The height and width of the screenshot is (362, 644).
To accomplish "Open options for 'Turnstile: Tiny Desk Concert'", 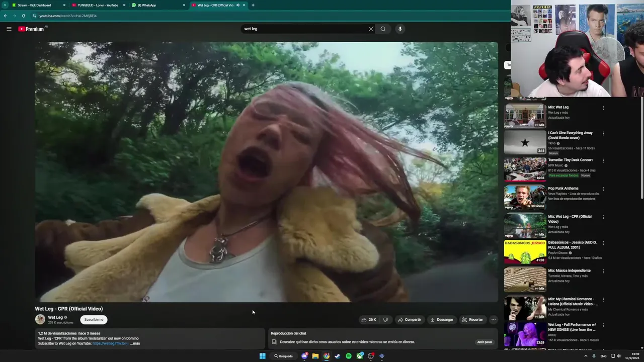I will (x=603, y=161).
